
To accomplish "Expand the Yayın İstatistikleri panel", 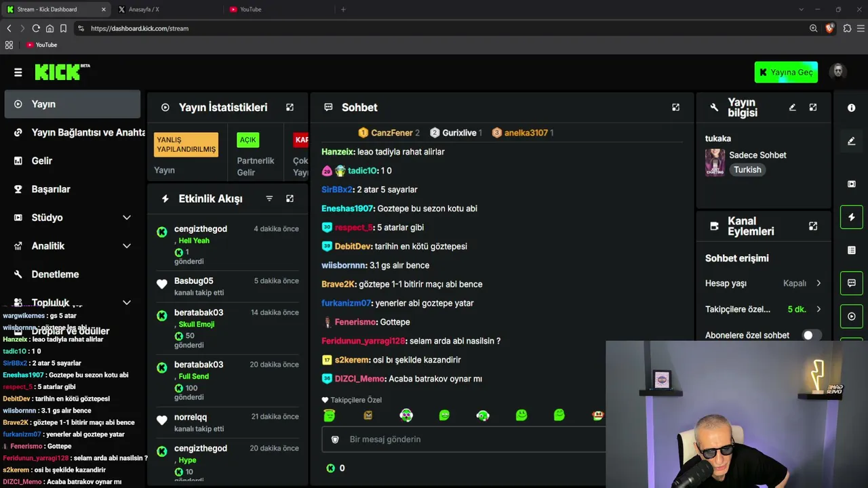I will 290,107.
